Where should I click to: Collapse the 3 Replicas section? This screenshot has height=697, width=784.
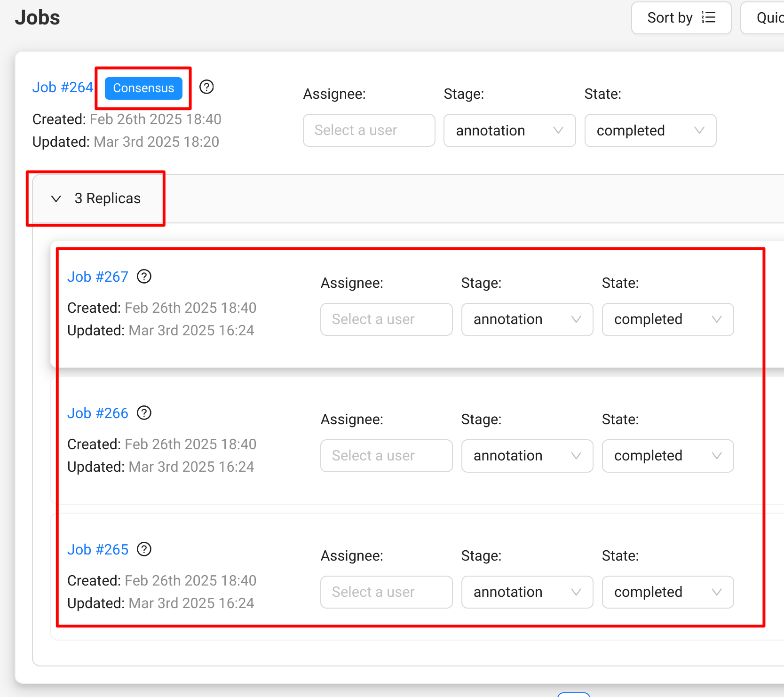(x=56, y=198)
